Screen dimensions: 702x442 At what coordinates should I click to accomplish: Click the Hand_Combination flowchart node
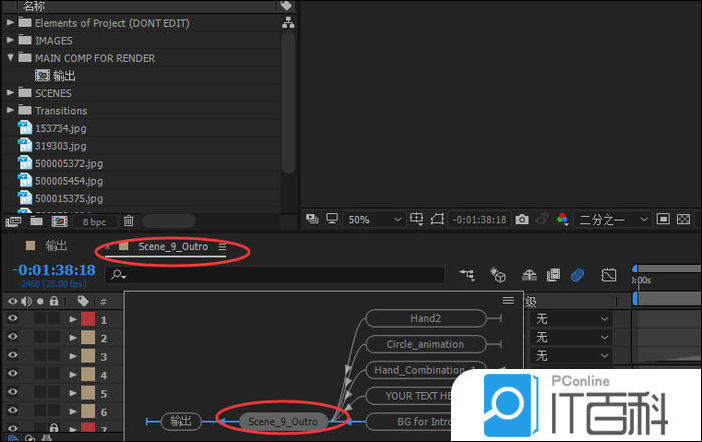coord(426,370)
